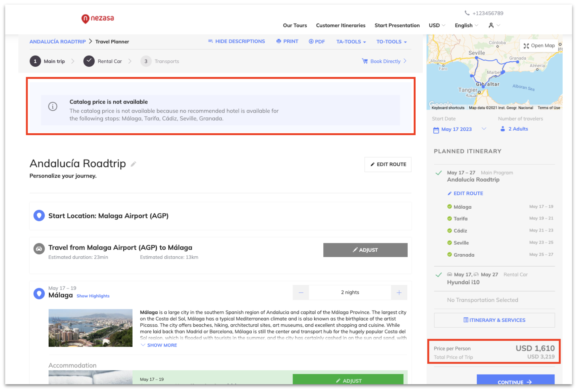Click the Start Location pin icon
This screenshot has height=392, width=577.
point(39,216)
